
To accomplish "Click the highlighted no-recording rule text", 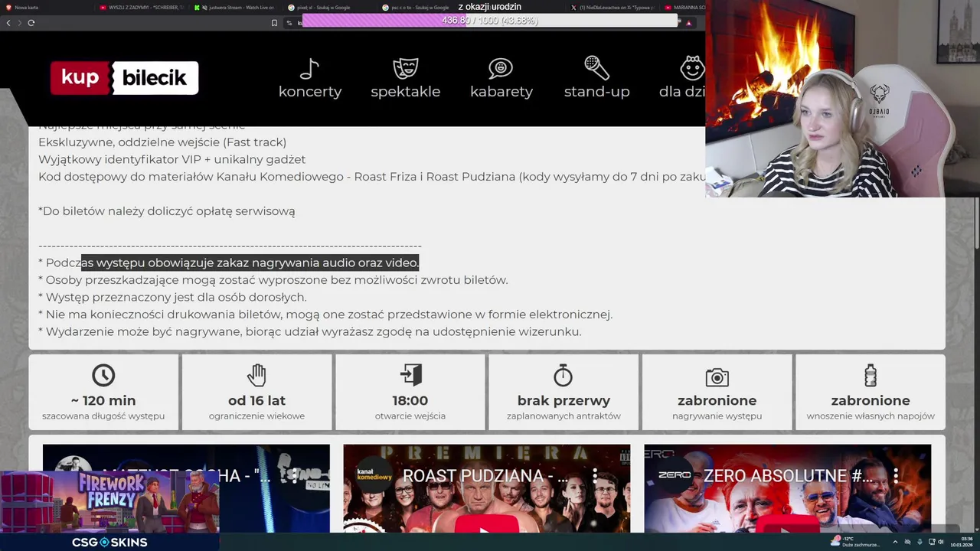I will click(250, 262).
